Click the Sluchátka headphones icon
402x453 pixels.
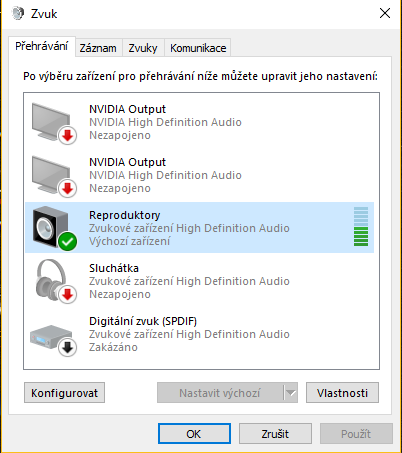(55, 281)
